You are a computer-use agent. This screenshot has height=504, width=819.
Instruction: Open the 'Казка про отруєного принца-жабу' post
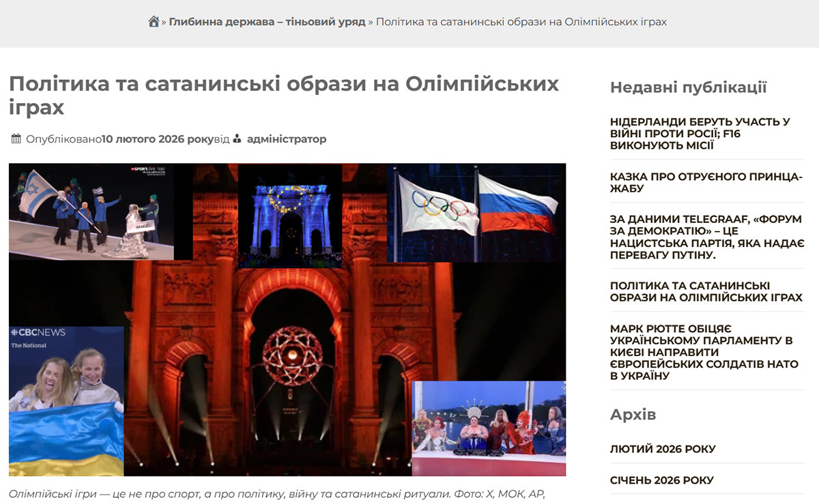(706, 182)
